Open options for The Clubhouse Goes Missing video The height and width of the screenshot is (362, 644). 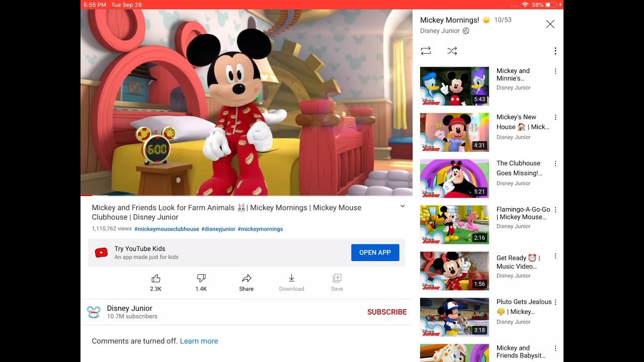(x=555, y=164)
